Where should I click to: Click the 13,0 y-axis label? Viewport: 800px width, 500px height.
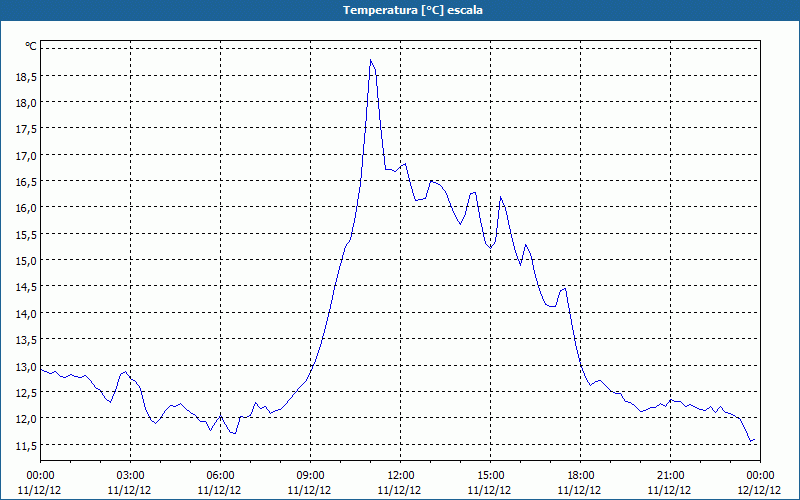point(27,367)
